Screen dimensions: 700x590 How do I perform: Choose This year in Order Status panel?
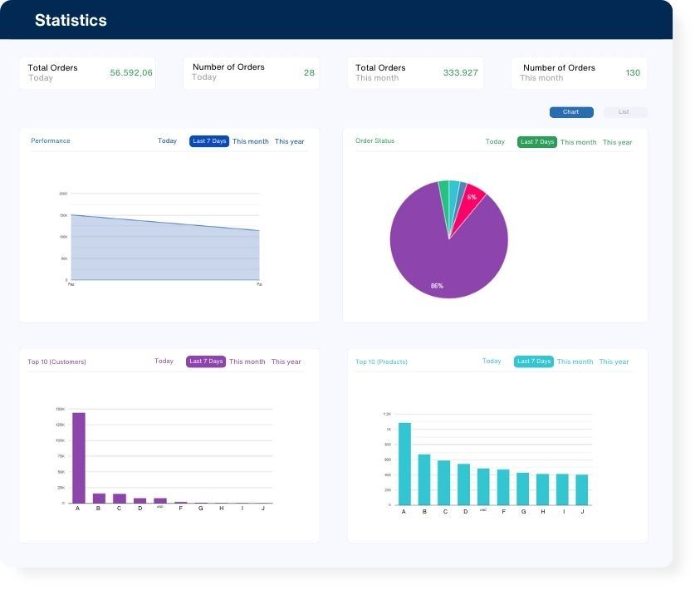pos(617,142)
